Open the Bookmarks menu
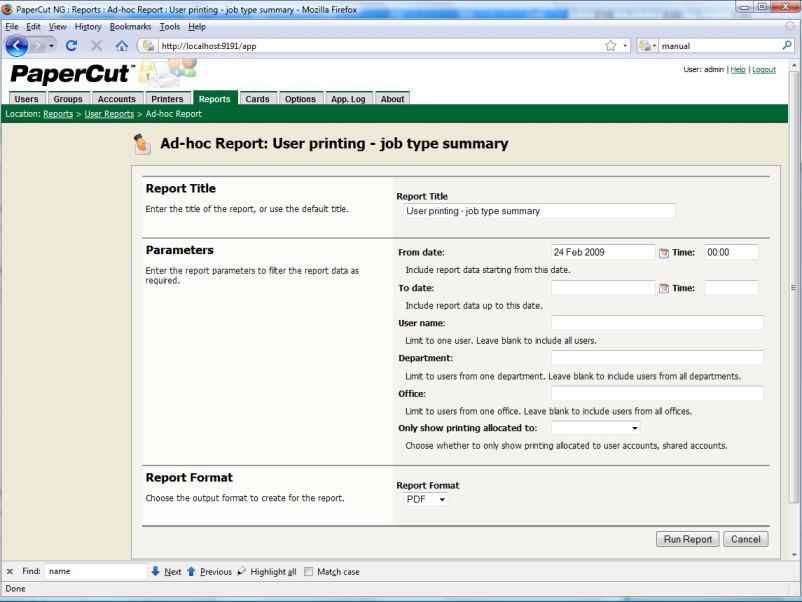Image resolution: width=802 pixels, height=602 pixels. pyautogui.click(x=130, y=27)
